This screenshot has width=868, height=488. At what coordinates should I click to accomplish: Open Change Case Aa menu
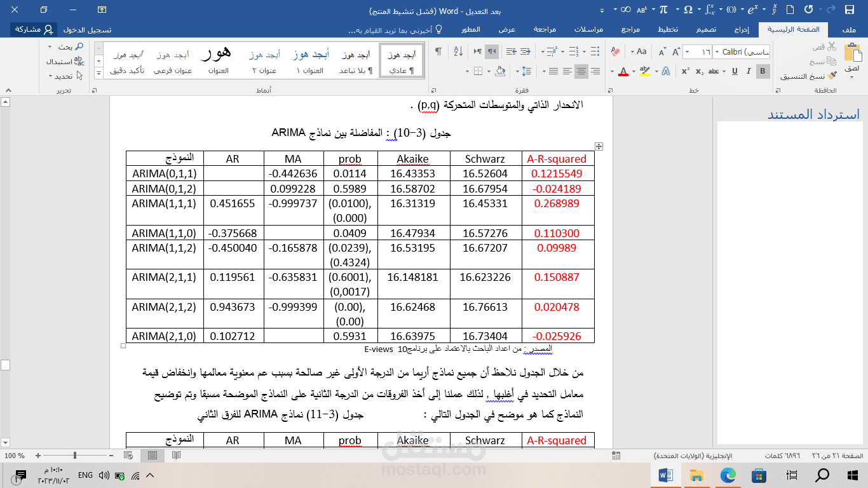click(638, 51)
